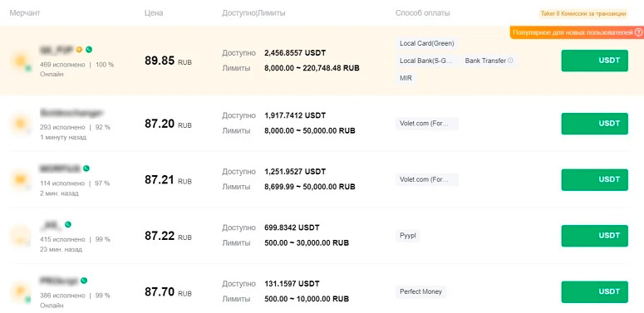Click the 23 мин. назад status text
This screenshot has height=313, width=644.
click(61, 249)
